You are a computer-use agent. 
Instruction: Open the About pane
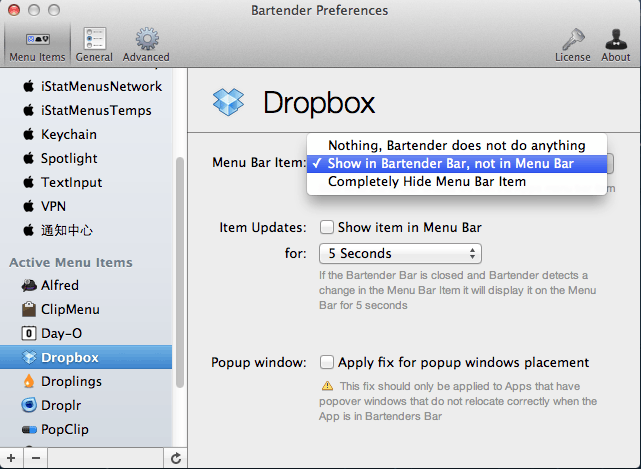click(616, 45)
